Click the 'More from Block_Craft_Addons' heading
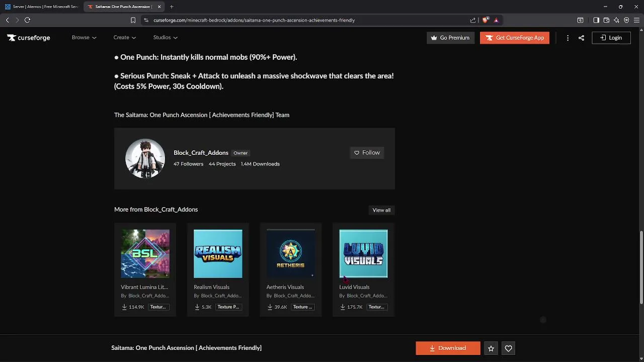The image size is (644, 362). 156,210
